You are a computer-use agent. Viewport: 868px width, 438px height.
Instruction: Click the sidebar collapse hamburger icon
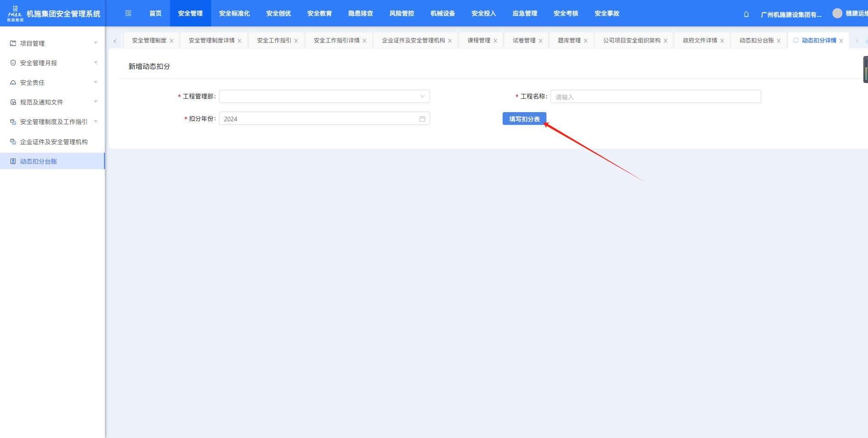point(128,14)
